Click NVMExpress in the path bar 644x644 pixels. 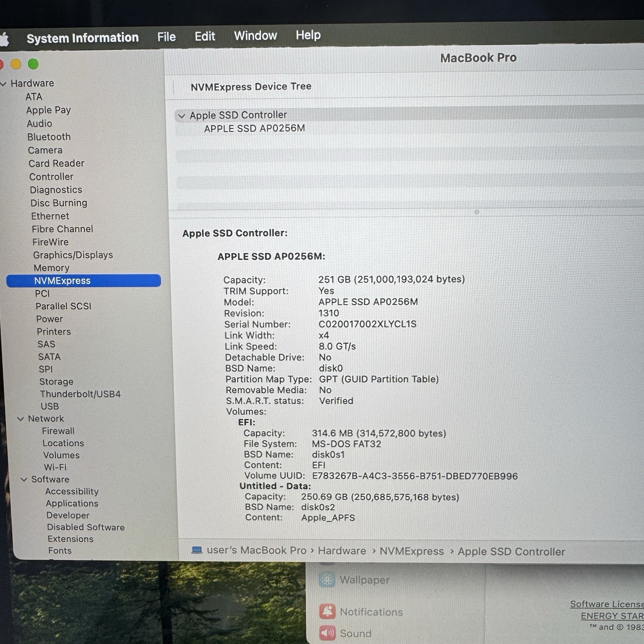[x=412, y=551]
